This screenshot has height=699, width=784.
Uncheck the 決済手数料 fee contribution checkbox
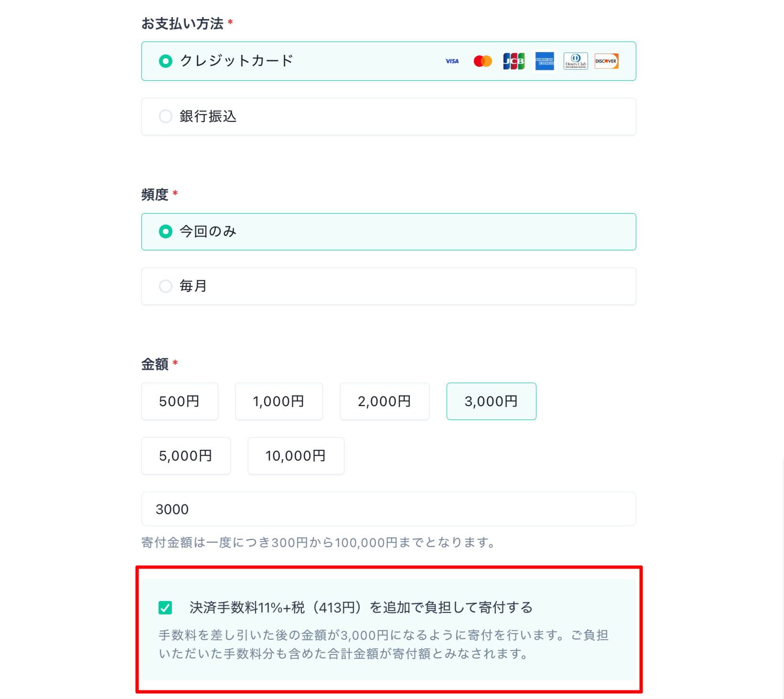coord(165,608)
